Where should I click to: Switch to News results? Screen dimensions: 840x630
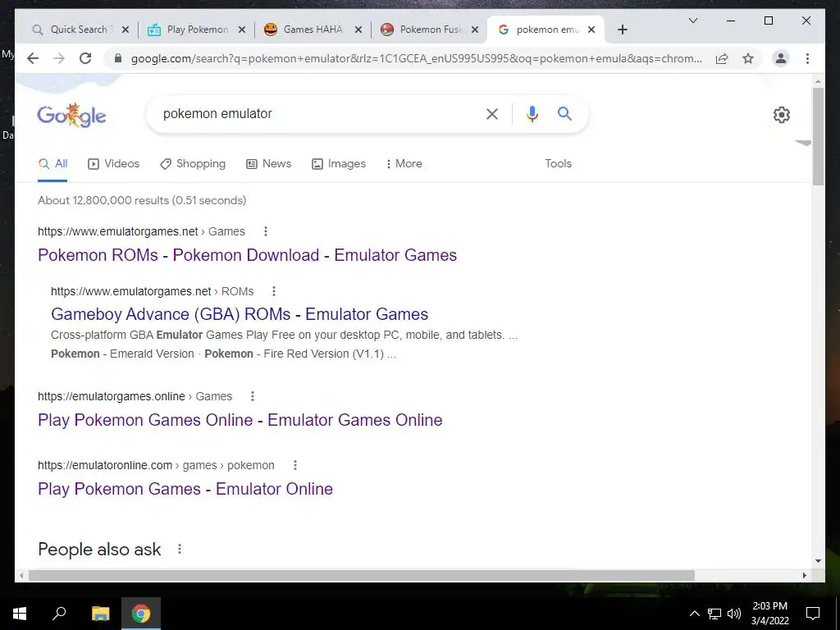[268, 164]
